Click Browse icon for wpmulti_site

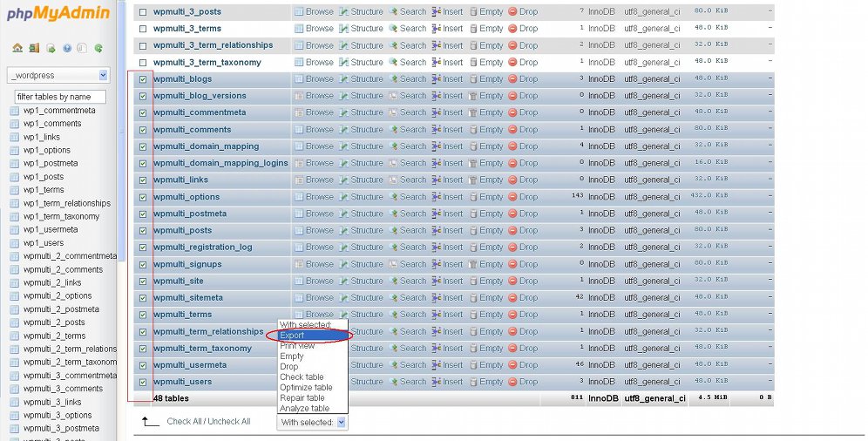(x=299, y=282)
